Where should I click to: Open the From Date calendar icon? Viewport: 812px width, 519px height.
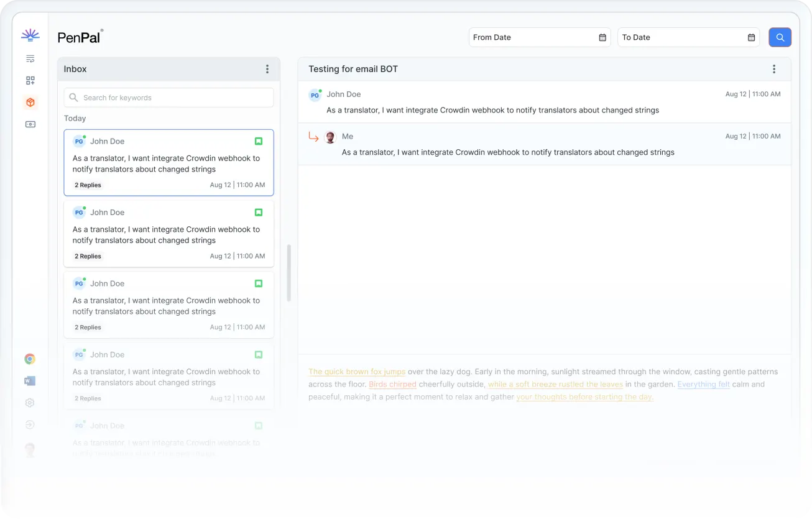(x=602, y=37)
